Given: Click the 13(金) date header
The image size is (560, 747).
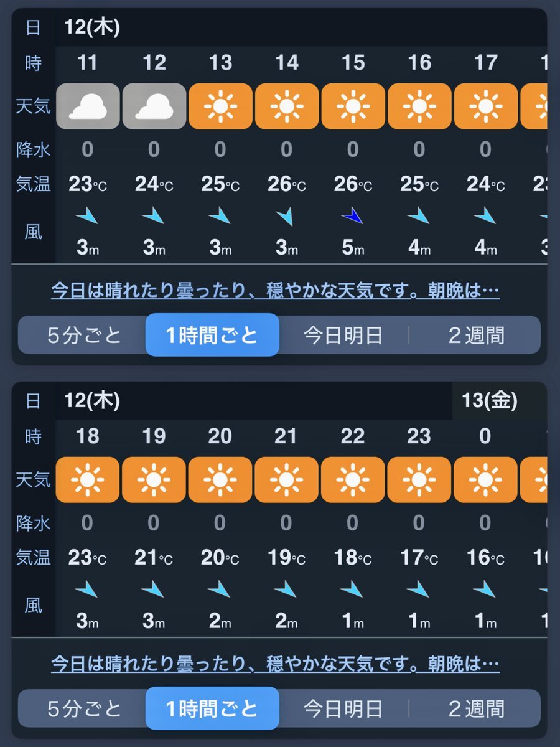Looking at the screenshot, I should pos(490,401).
